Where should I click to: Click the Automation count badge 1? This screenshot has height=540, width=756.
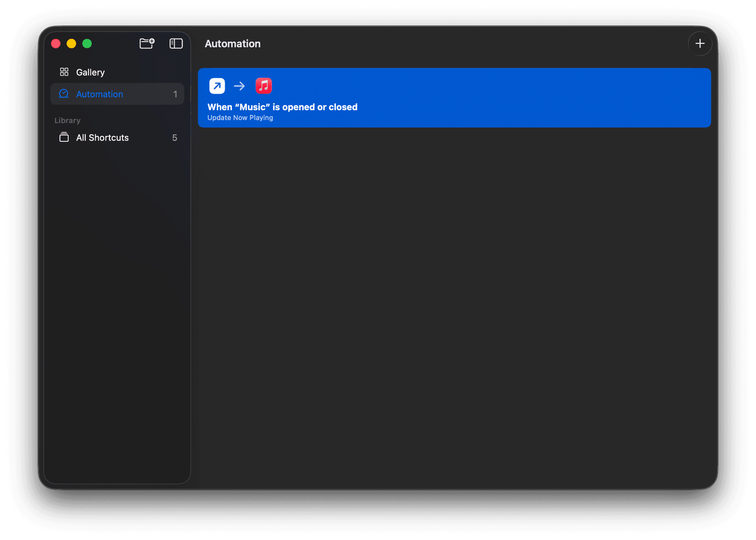pyautogui.click(x=175, y=94)
